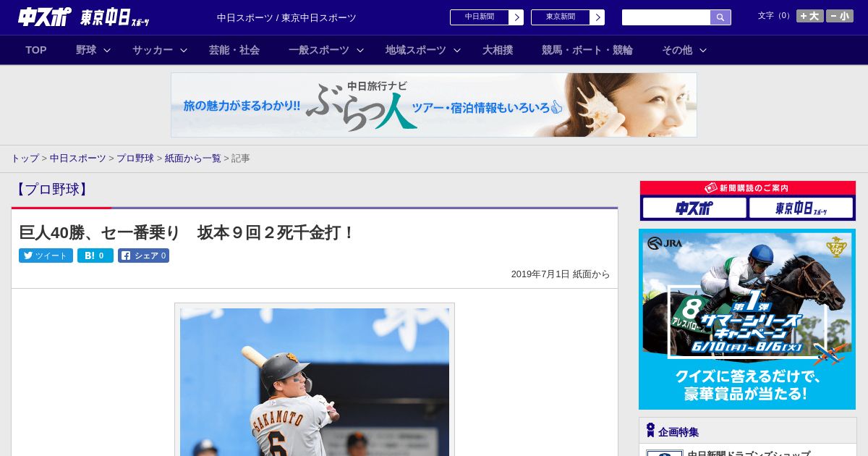Expand the 野球 dropdown chevron
This screenshot has height=456, width=868.
(x=107, y=51)
